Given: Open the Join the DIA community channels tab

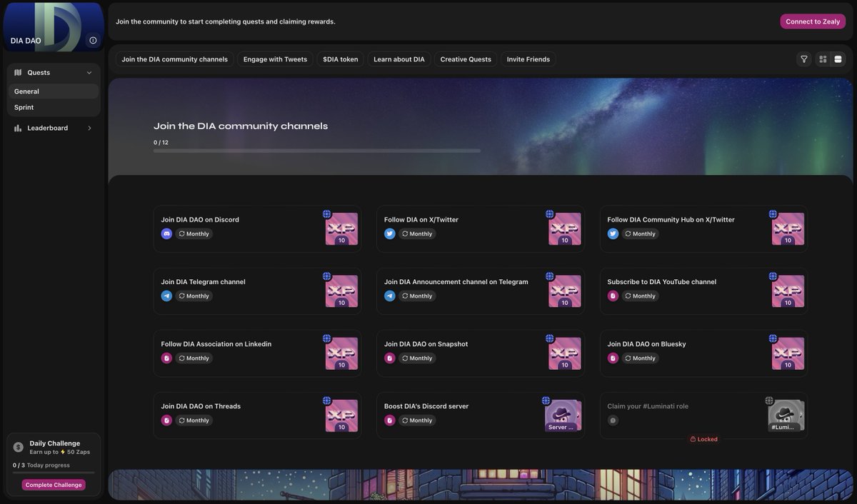Looking at the screenshot, I should pos(175,59).
